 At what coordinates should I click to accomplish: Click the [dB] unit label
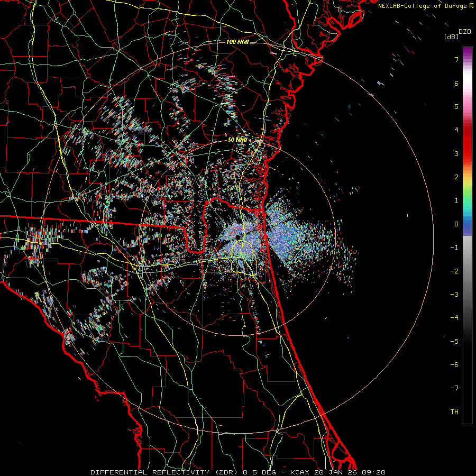pos(451,36)
